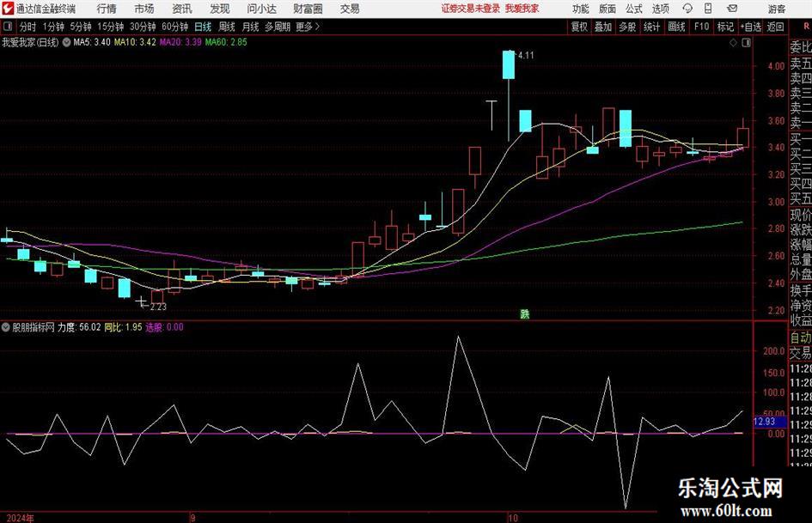
Task: Click the 4.11 high price label
Action: 526,56
